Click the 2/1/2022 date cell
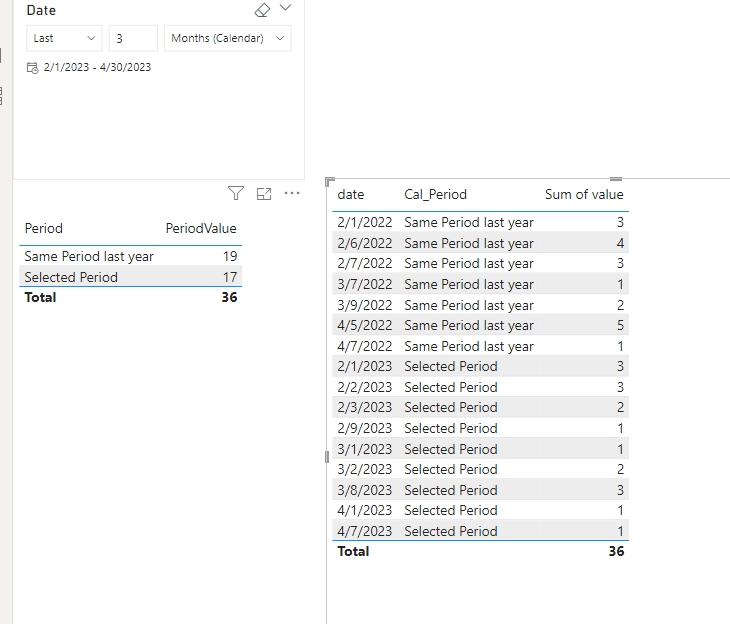Viewport: 730px width, 624px height. (x=365, y=222)
